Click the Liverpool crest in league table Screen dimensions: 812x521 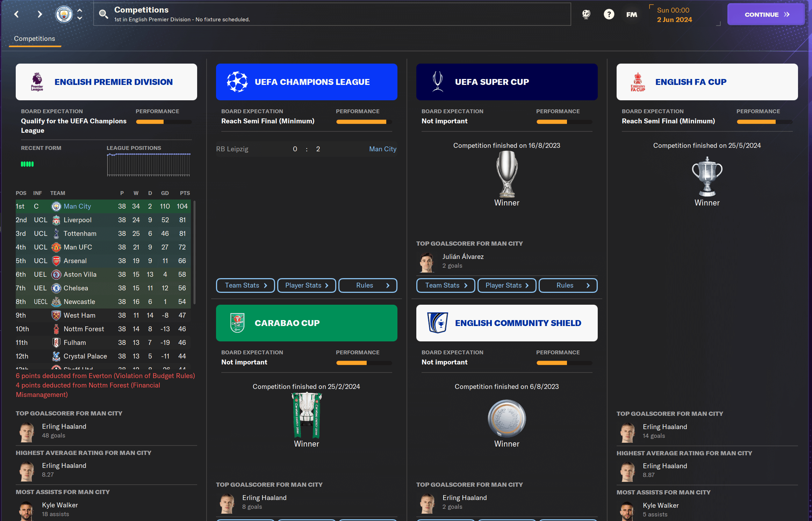[56, 220]
